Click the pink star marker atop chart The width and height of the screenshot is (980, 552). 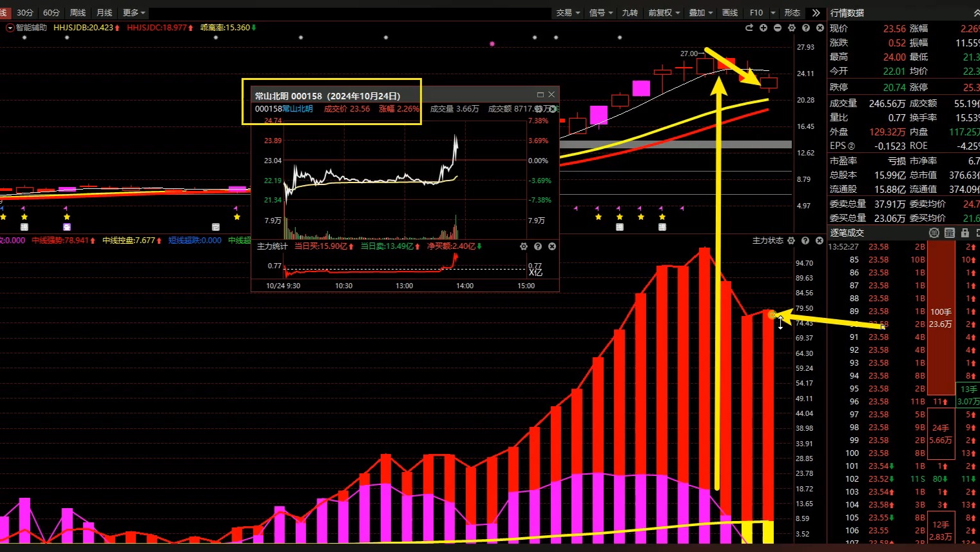(x=492, y=44)
